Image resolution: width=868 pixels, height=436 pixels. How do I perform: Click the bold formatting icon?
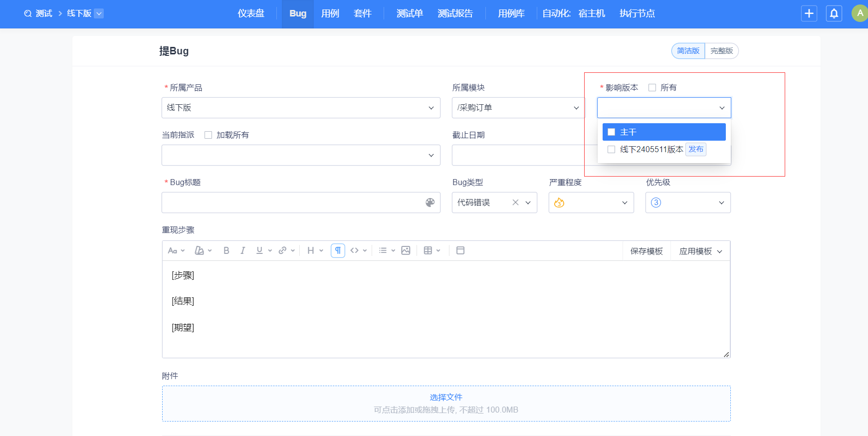[226, 250]
